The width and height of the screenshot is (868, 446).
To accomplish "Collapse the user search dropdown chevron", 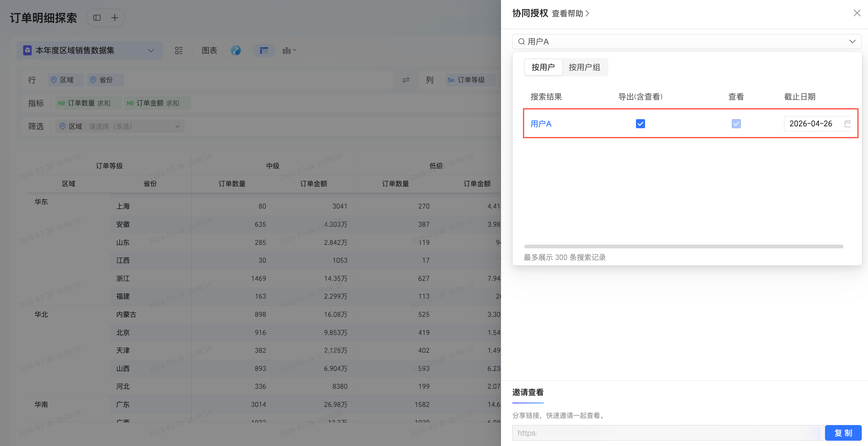I will (852, 41).
